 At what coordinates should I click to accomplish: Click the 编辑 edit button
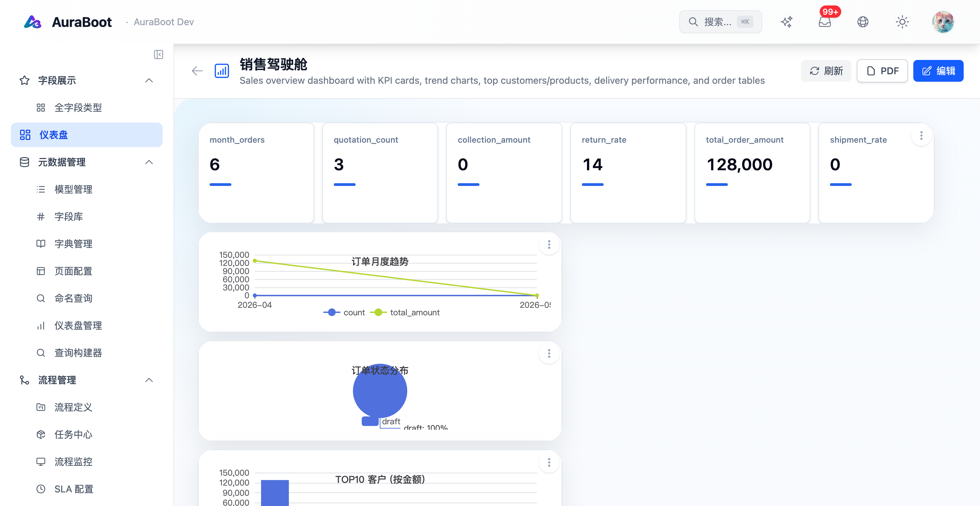point(938,71)
